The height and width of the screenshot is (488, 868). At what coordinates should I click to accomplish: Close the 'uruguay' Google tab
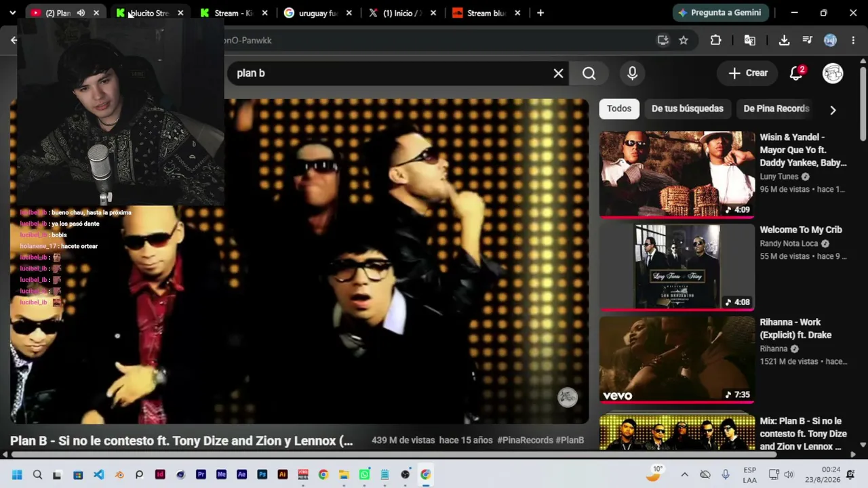pyautogui.click(x=349, y=13)
